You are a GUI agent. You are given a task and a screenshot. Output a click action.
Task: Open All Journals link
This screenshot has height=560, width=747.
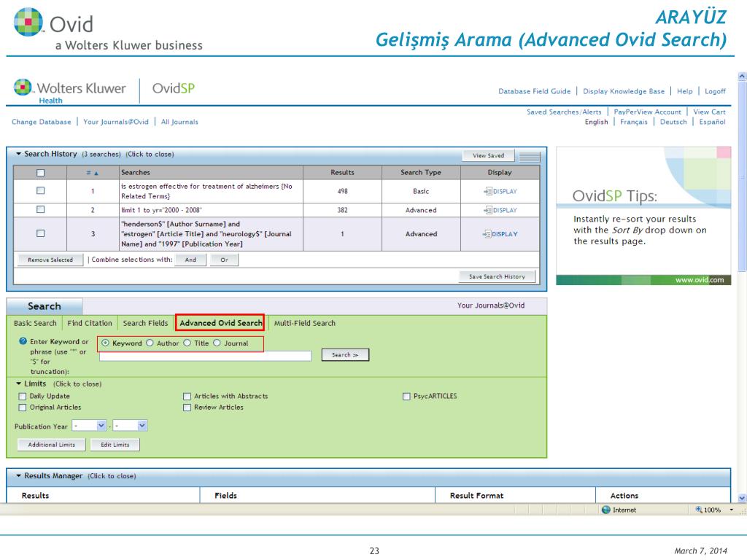[x=179, y=122]
